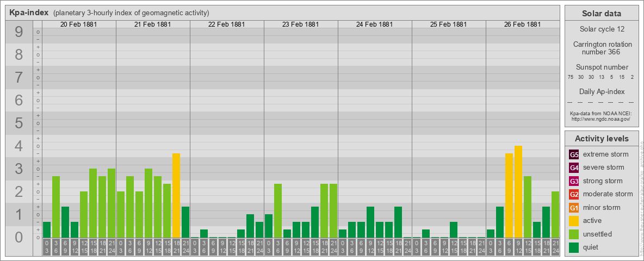Click the Kp scale number 8
Viewport: 644px width, 261px height.
19,54
